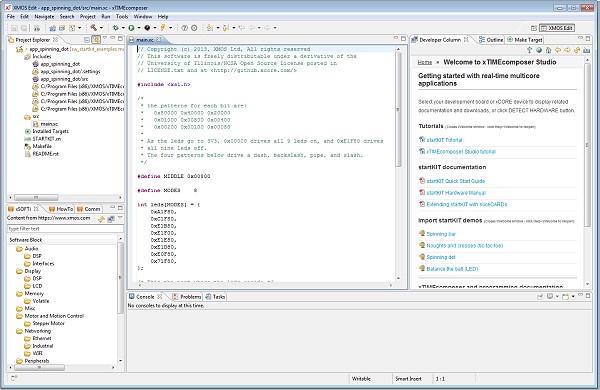This screenshot has height=390, width=600.
Task: Click the rightmost Developer Column toolbar icon
Action: (x=587, y=50)
